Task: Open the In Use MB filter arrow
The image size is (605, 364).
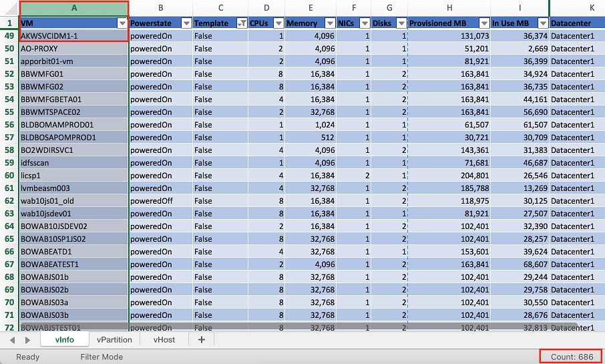Action: coord(543,23)
